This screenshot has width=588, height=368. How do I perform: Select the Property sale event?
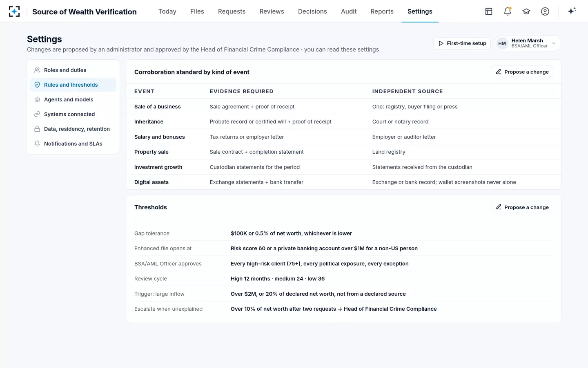point(344,152)
